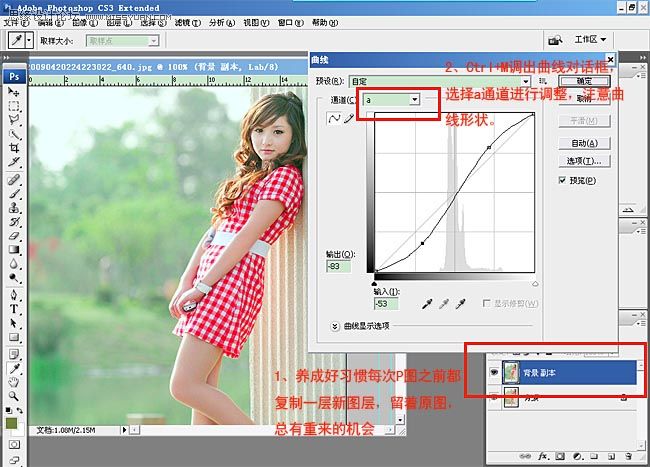
Task: Hide the 背景 副本 layer
Action: [x=494, y=373]
